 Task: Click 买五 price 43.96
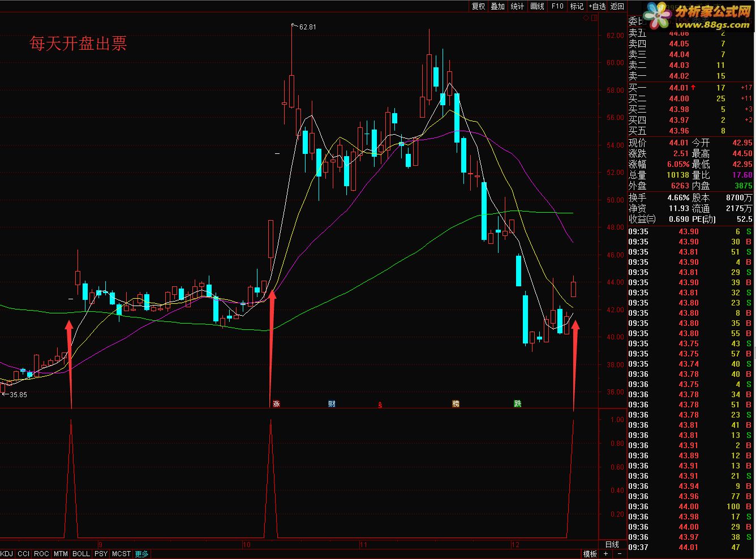(x=679, y=131)
